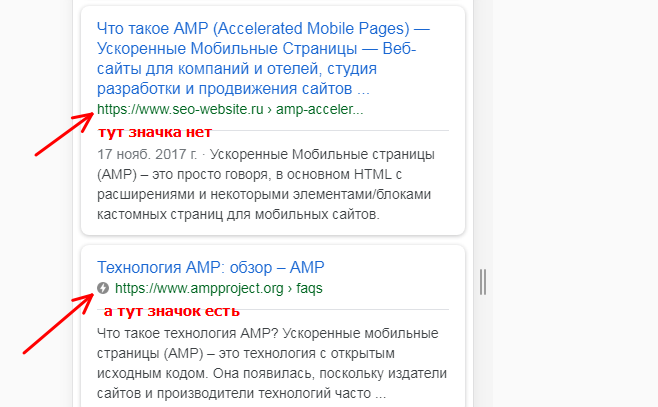Select the 'faqs' breadcrumb segment

coord(309,288)
